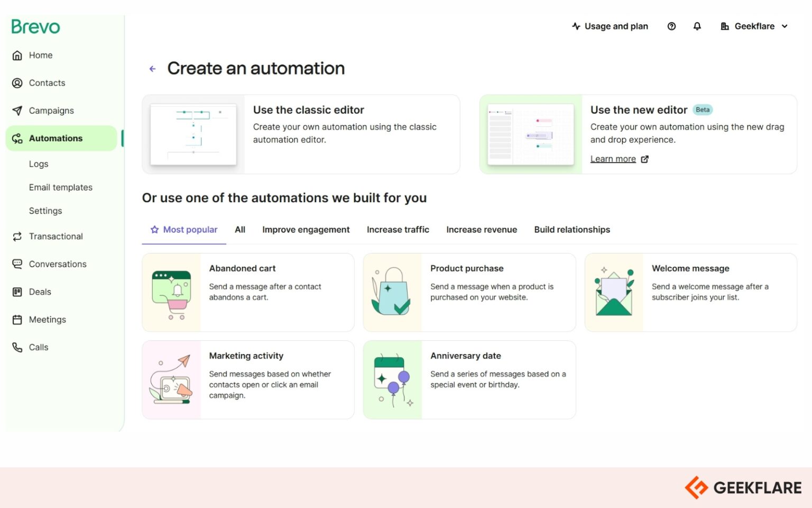This screenshot has width=812, height=508.
Task: Click the Product purchase bag illustration
Action: [x=392, y=292]
